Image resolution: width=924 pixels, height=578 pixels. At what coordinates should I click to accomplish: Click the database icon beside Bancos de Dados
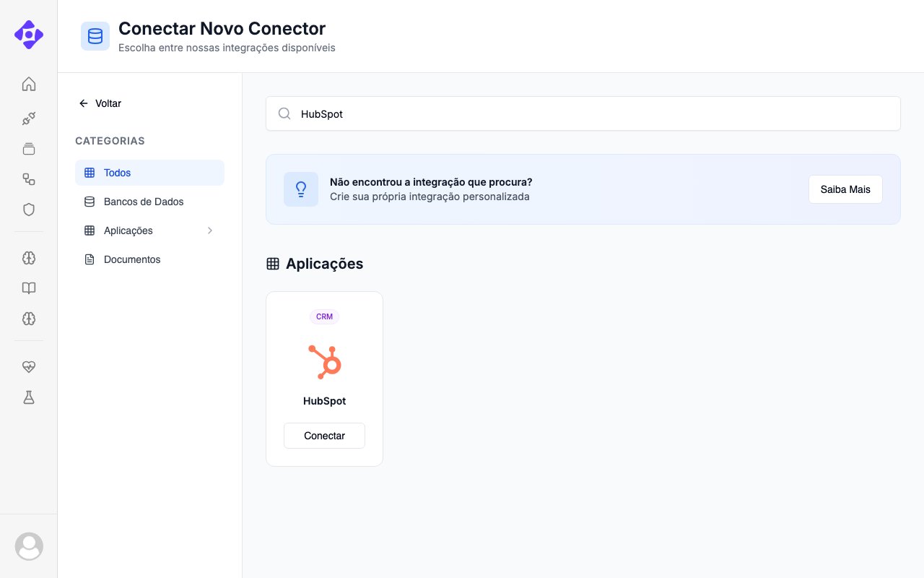[x=90, y=202]
